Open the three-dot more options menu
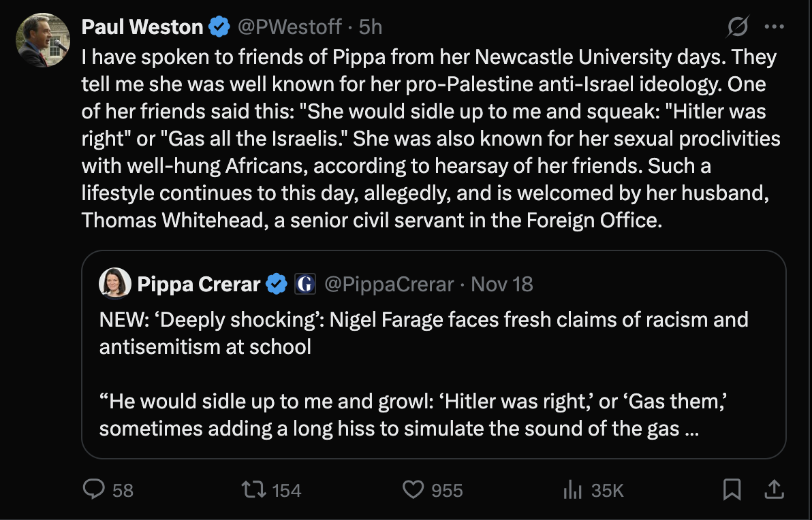812x520 pixels. tap(775, 28)
